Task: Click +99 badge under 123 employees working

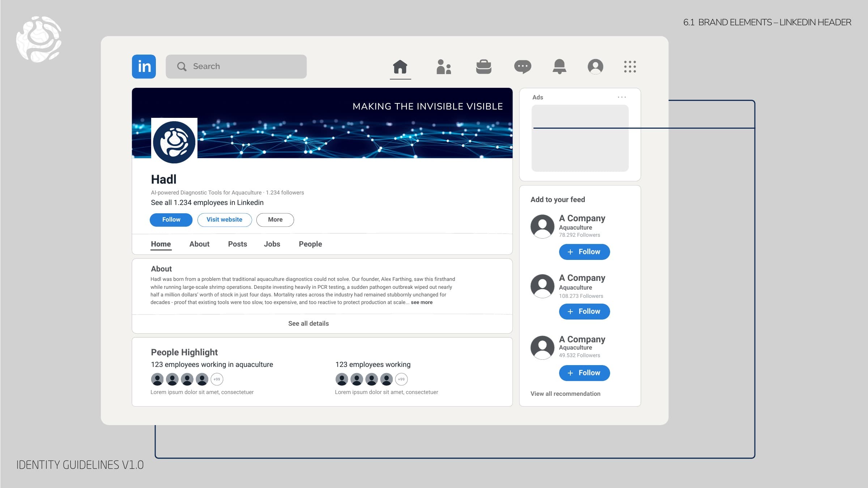Action: pyautogui.click(x=401, y=379)
